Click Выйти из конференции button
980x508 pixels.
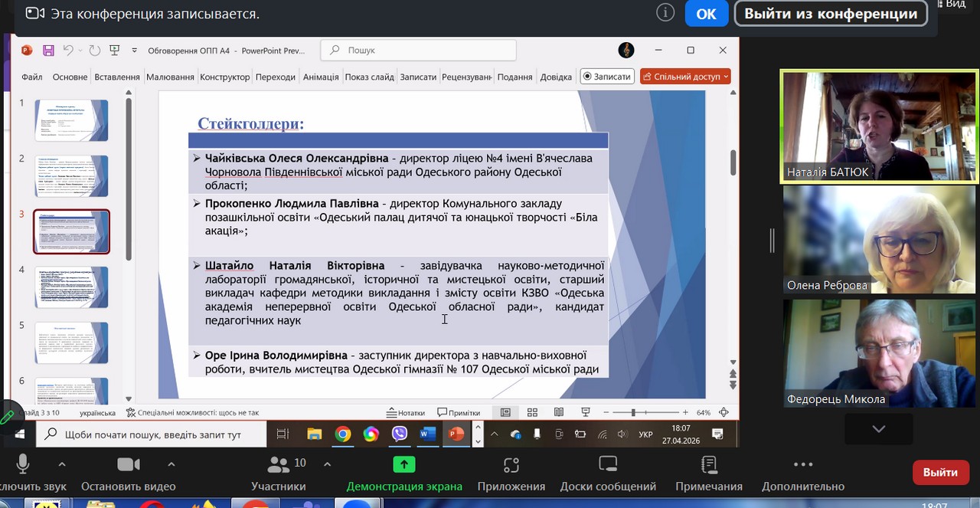point(831,14)
